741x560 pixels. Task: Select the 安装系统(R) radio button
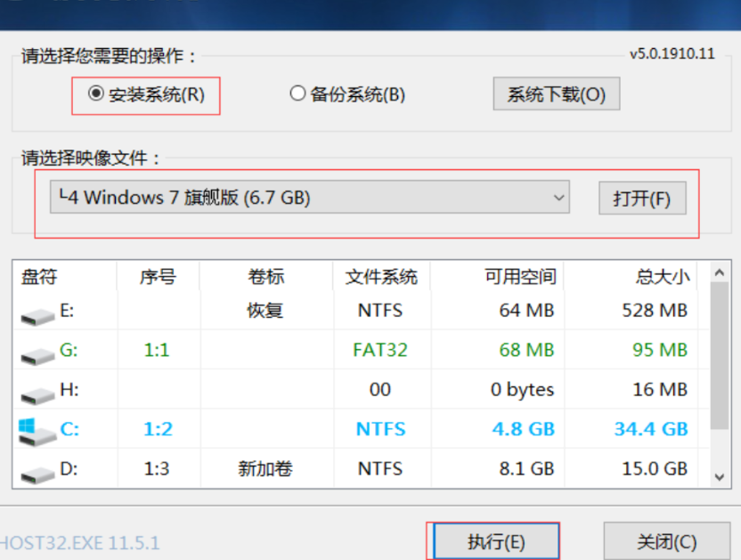pos(96,94)
